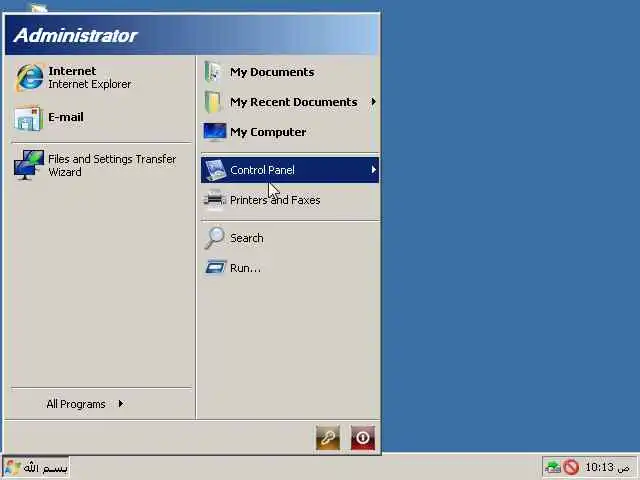Click the Printers and Faxes icon
The image size is (640, 480).
click(214, 200)
